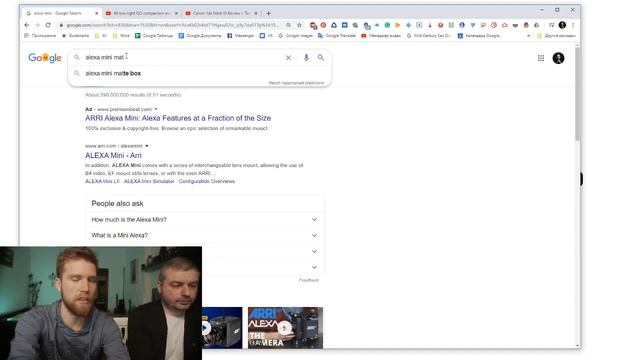Click the orange play extension icon
The width and height of the screenshot is (640, 360).
[398, 25]
